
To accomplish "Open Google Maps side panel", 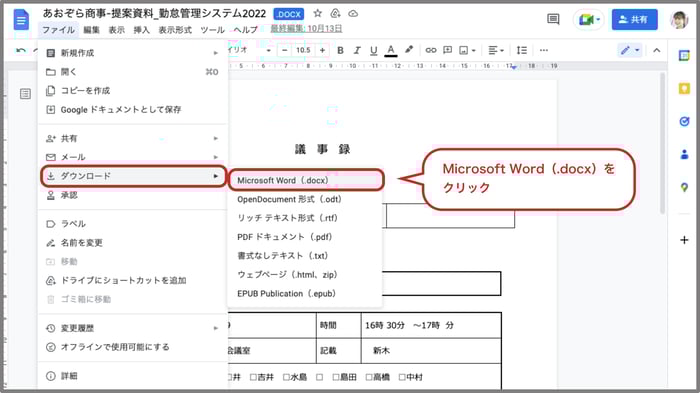I will click(684, 187).
